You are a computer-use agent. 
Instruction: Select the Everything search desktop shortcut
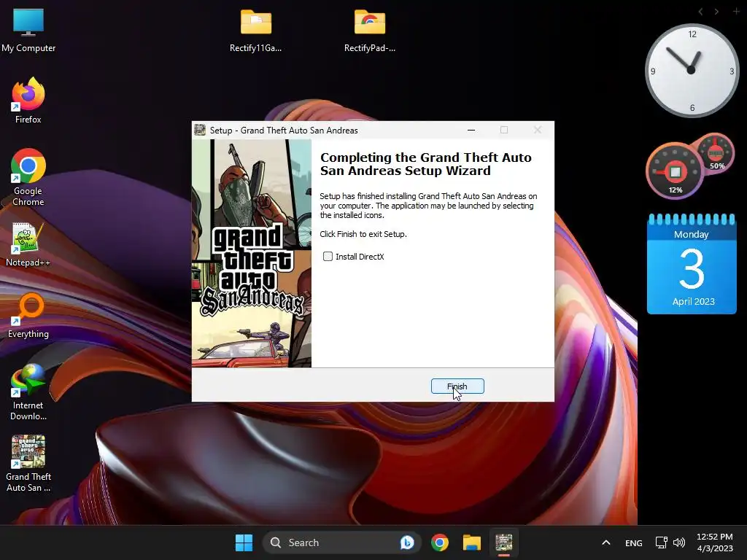(28, 316)
